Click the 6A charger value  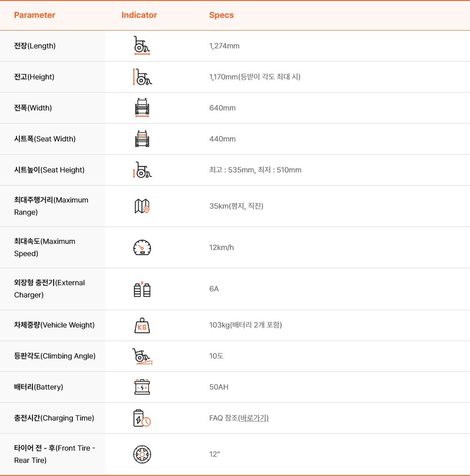pos(214,289)
